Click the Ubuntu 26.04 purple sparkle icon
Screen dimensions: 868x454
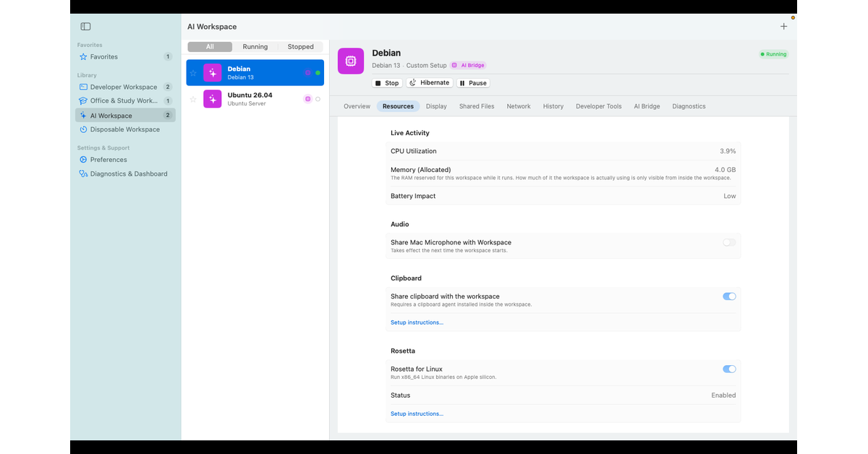point(213,99)
